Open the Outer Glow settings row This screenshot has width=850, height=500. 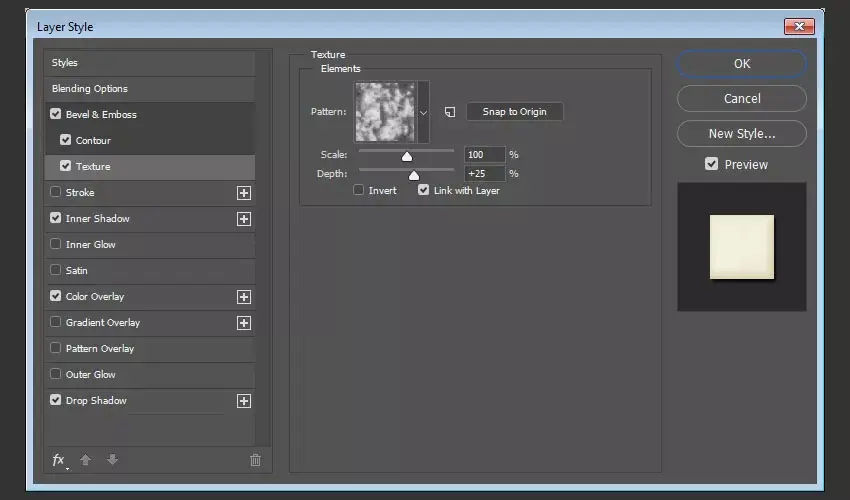150,375
